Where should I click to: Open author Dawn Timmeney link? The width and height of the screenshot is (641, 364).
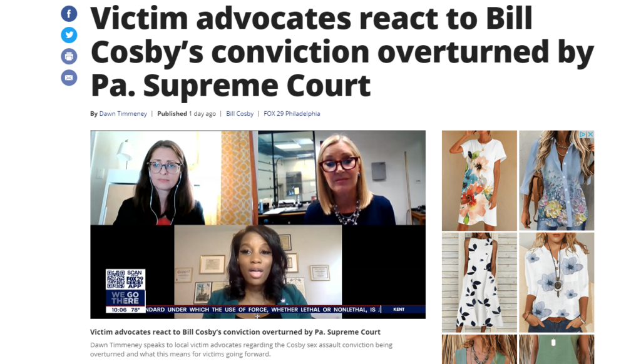click(x=123, y=114)
